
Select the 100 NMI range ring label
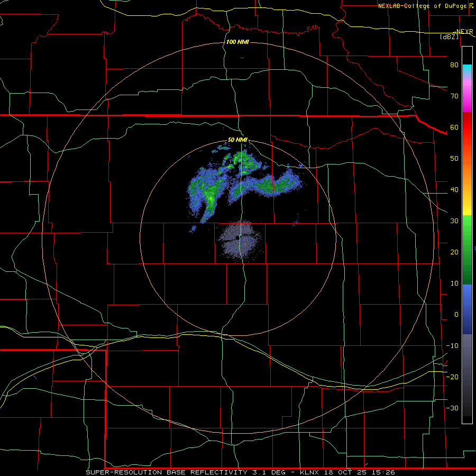click(x=237, y=42)
